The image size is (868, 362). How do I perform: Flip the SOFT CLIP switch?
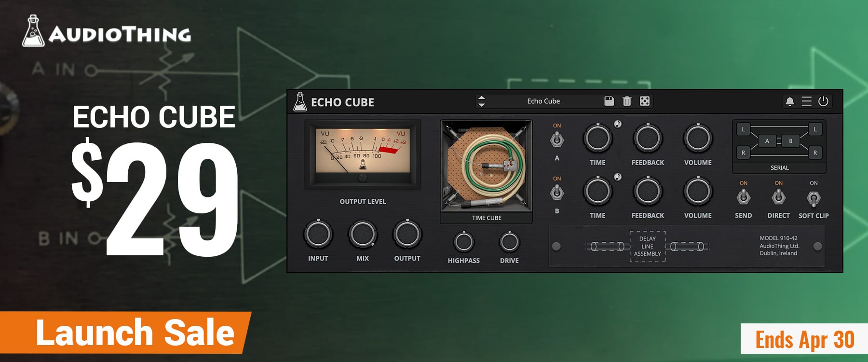814,198
